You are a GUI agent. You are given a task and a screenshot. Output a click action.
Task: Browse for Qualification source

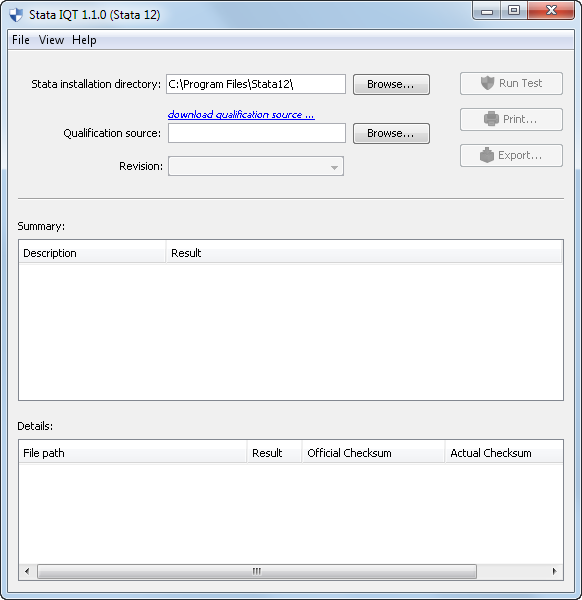point(391,133)
